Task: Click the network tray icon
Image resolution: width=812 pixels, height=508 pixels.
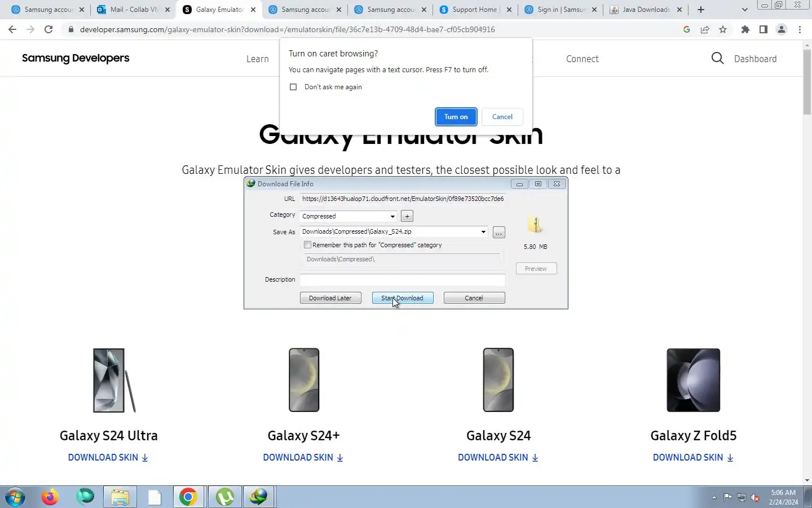Action: tap(742, 498)
